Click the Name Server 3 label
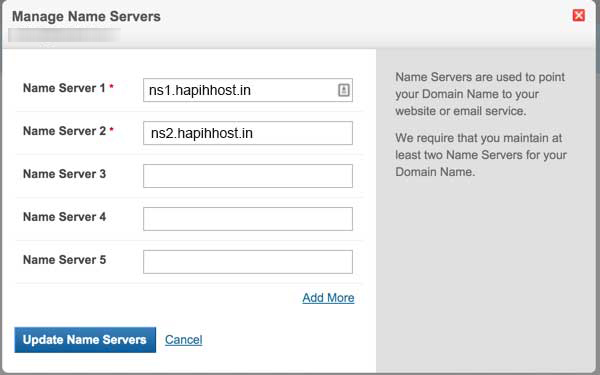The height and width of the screenshot is (375, 600). coord(64,174)
